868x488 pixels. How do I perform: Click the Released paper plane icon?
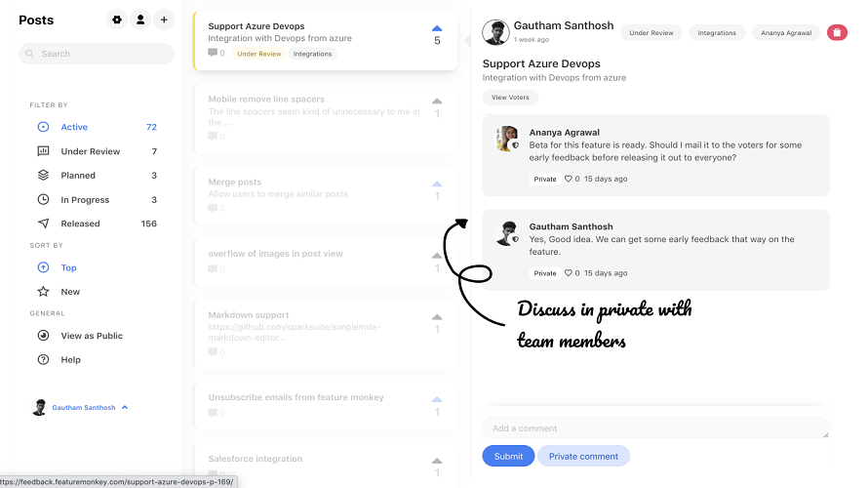tap(43, 224)
